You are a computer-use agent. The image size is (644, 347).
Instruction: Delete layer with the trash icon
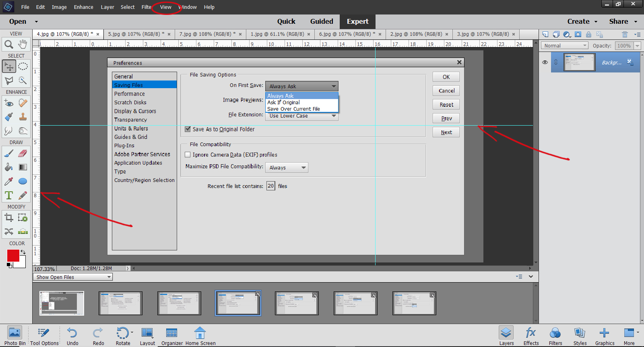click(x=625, y=34)
